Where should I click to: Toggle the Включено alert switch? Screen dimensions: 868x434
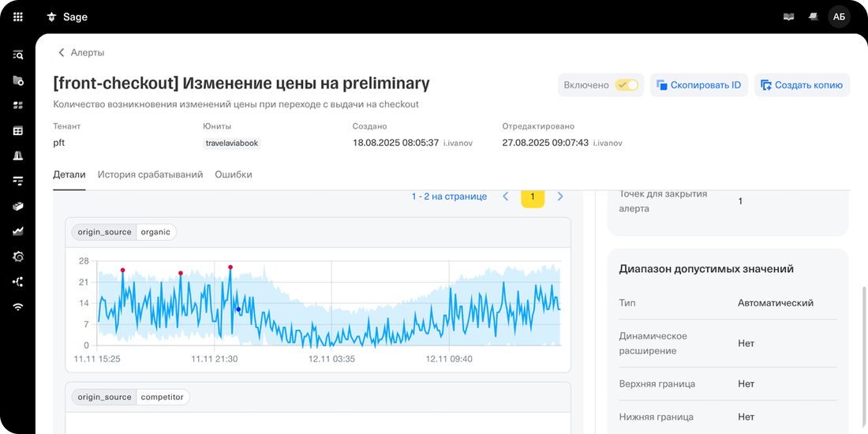[627, 85]
